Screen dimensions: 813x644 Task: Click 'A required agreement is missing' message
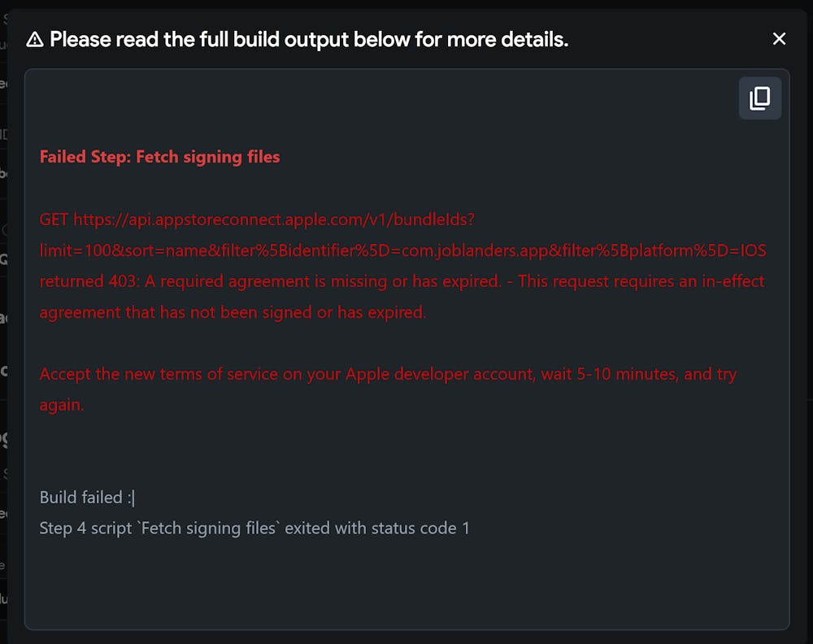[x=322, y=281]
